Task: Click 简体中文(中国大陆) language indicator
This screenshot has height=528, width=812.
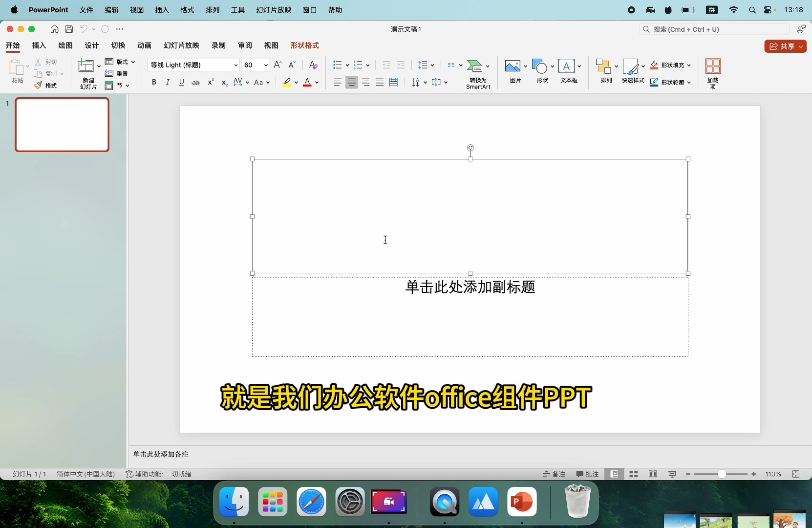Action: coord(85,474)
